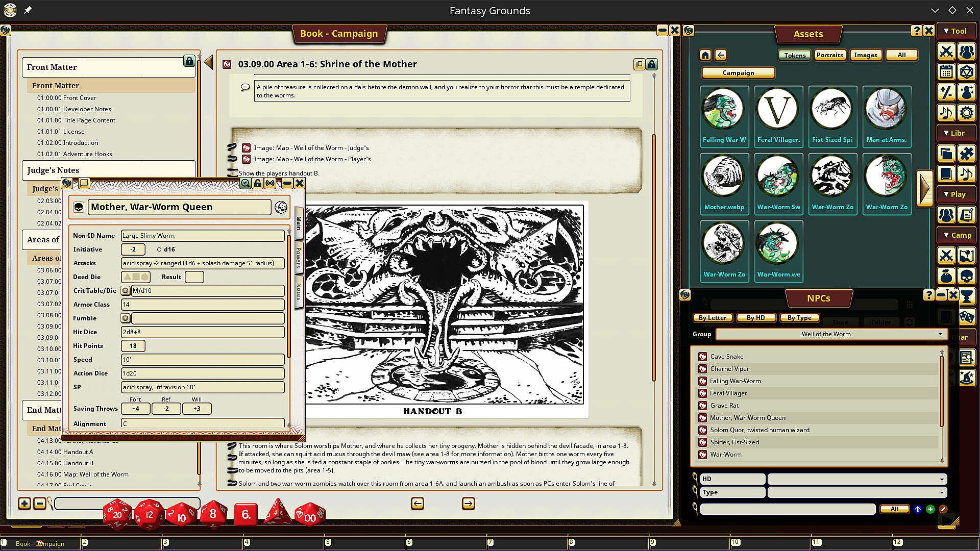Go back in the Assets browser

click(x=721, y=55)
